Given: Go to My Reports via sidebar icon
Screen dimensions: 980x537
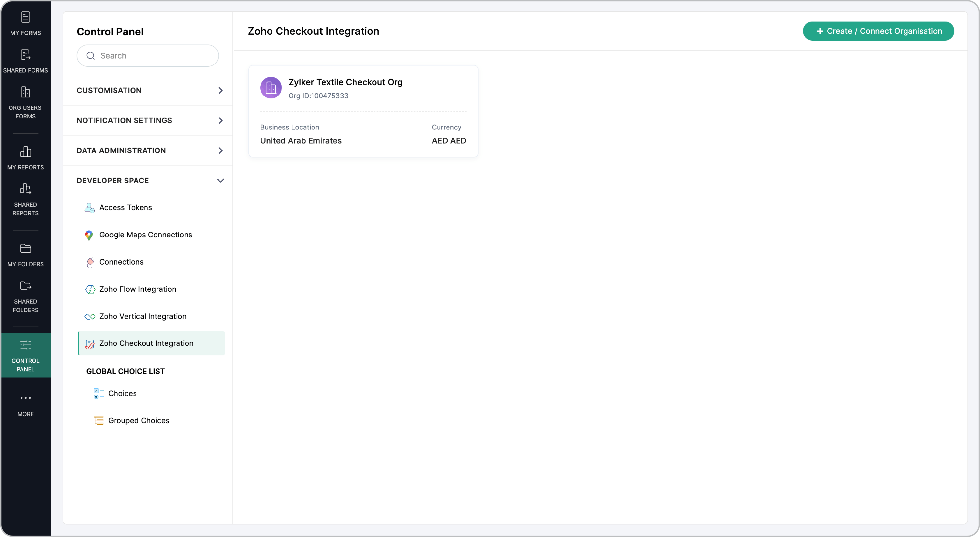Looking at the screenshot, I should (26, 157).
